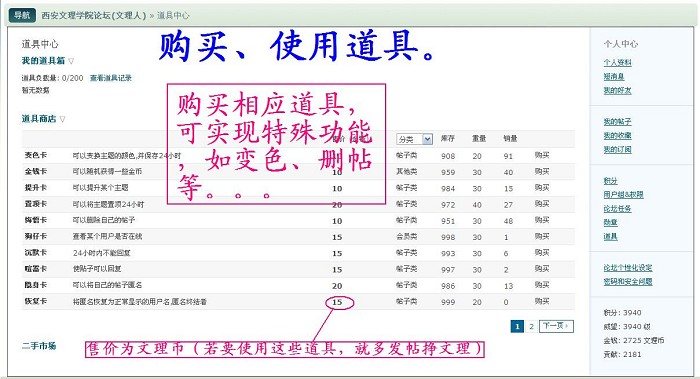The width and height of the screenshot is (700, 379).
Task: Click description 查看某个用户是否在线
Action: pyautogui.click(x=107, y=237)
